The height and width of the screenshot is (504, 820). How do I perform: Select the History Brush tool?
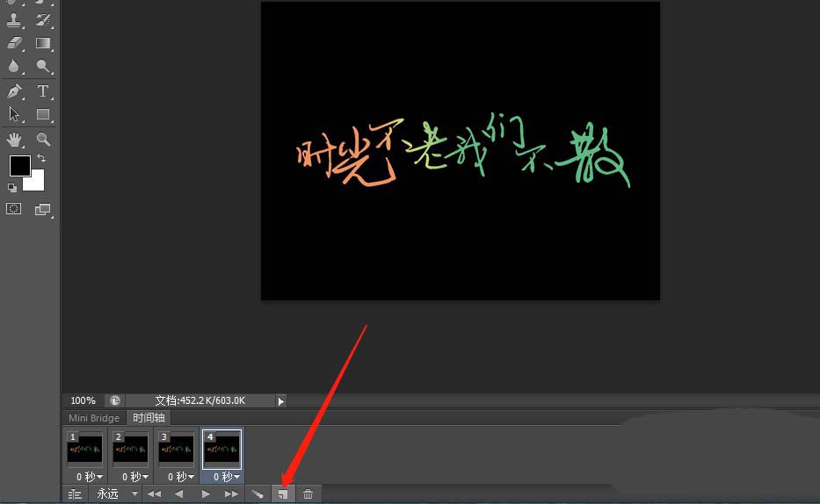tap(43, 20)
